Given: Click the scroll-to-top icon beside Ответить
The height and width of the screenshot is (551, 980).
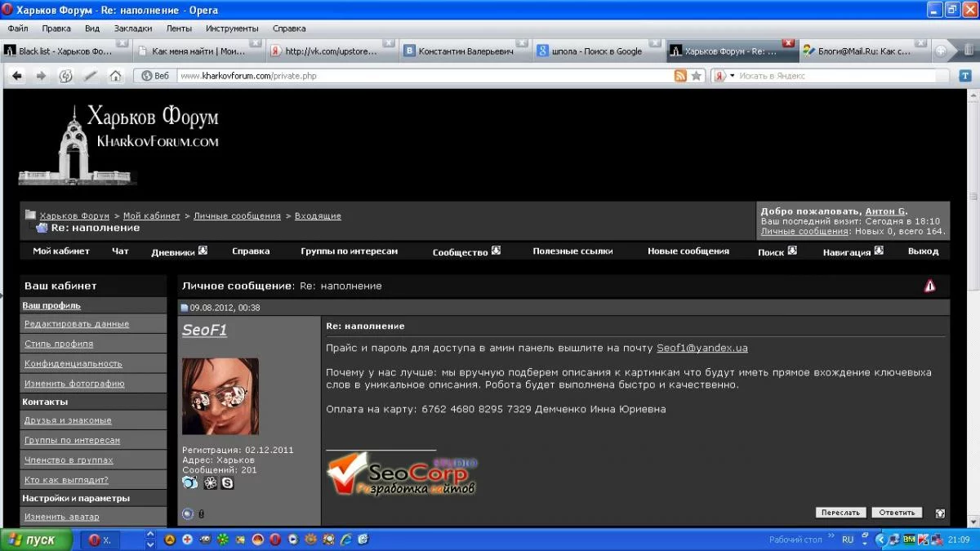Looking at the screenshot, I should (x=940, y=513).
